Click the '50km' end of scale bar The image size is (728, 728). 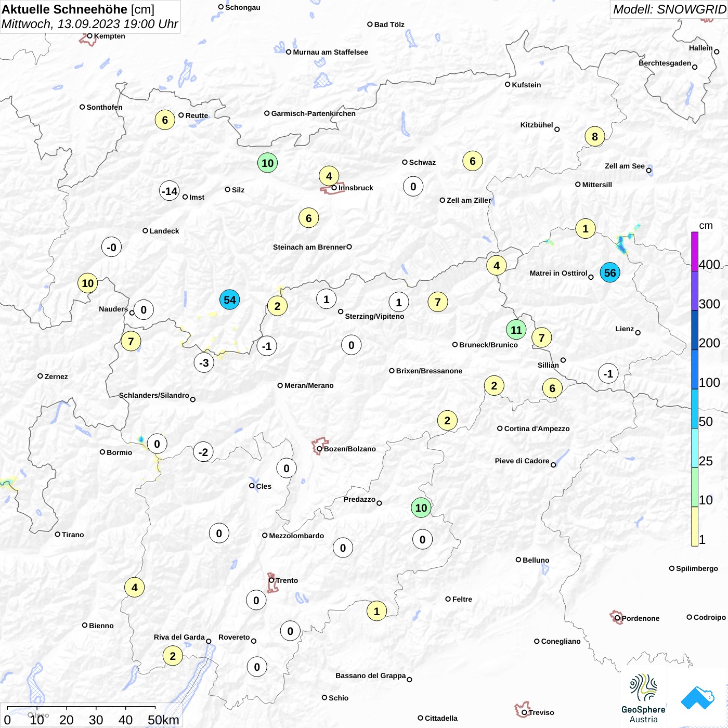[163, 720]
